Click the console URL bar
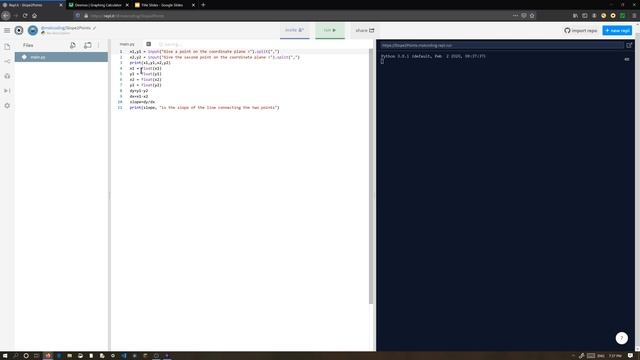Screen dimensions: 640x360 coord(501,45)
